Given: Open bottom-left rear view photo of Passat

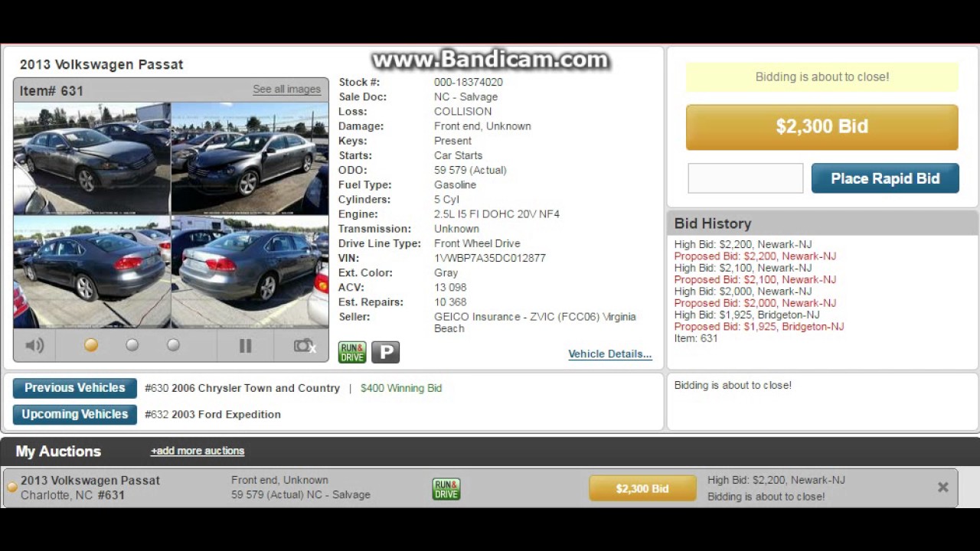Looking at the screenshot, I should tap(92, 272).
